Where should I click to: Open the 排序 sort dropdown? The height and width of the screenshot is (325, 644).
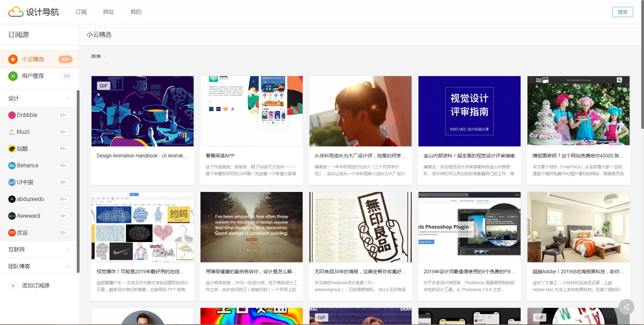(99, 56)
